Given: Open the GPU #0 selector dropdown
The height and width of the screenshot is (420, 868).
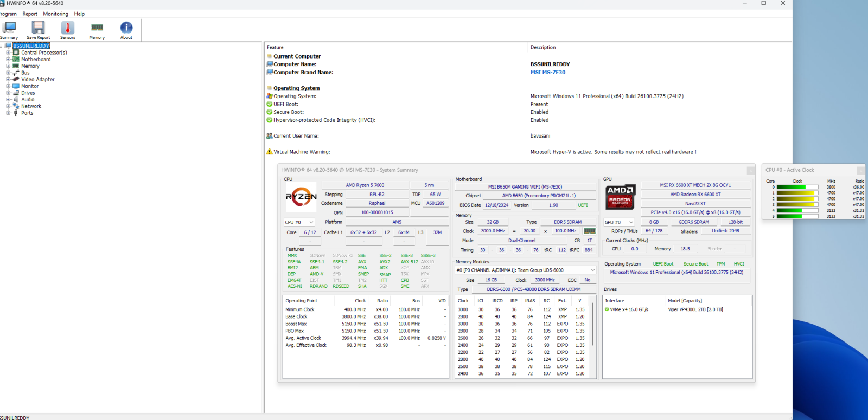Looking at the screenshot, I should tap(619, 222).
